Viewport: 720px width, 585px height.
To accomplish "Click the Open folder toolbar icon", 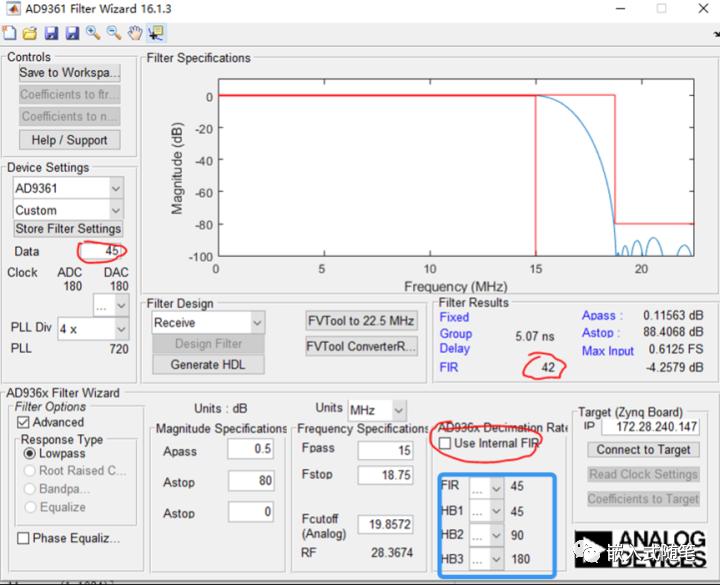I will coord(30,33).
